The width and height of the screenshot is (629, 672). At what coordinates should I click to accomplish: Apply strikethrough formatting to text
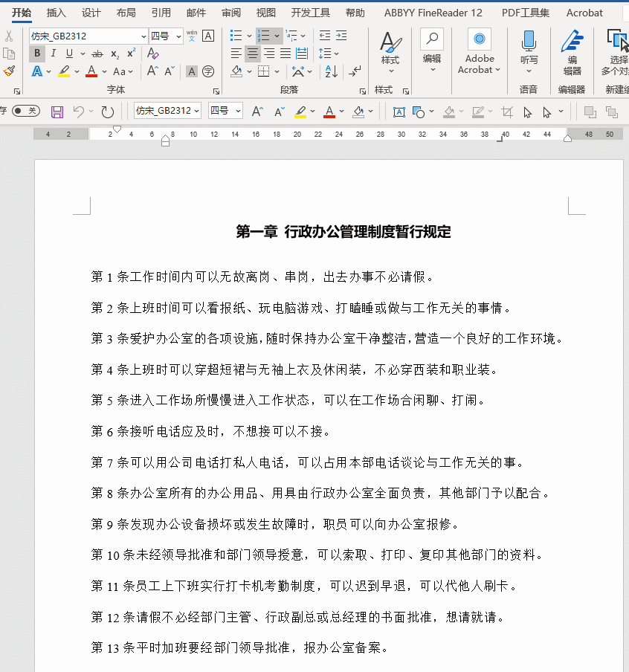97,54
